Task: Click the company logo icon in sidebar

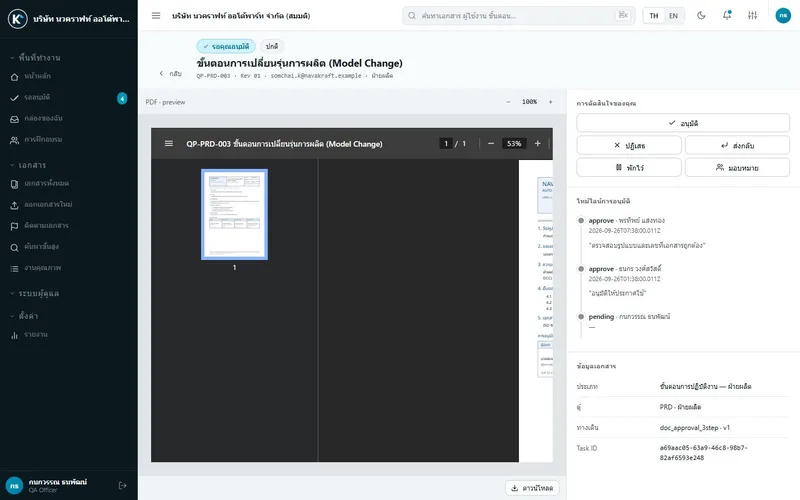Action: coord(17,19)
